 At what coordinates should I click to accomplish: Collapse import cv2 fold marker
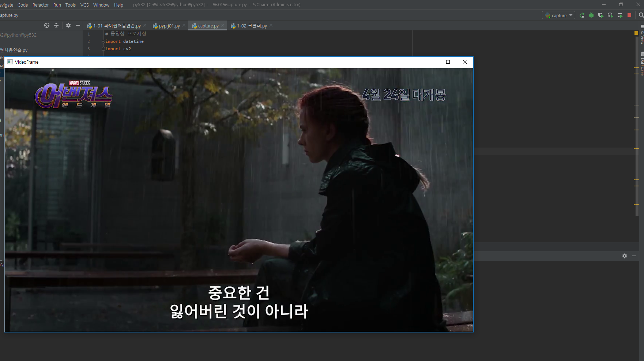pyautogui.click(x=103, y=49)
